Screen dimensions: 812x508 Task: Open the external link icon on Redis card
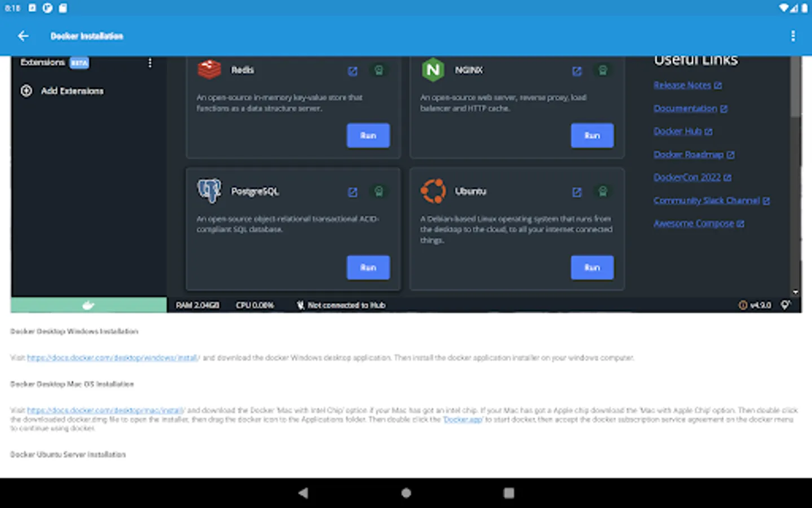point(352,71)
